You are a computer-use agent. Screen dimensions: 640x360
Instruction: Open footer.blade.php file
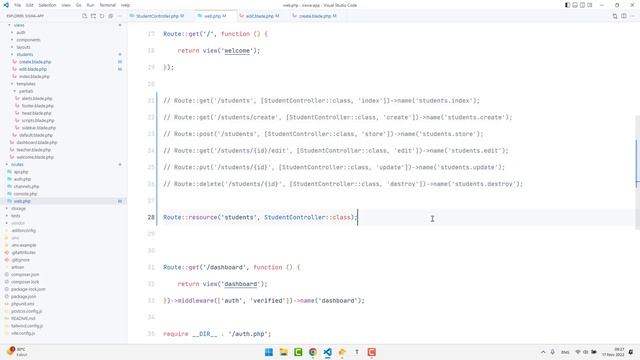(x=37, y=106)
